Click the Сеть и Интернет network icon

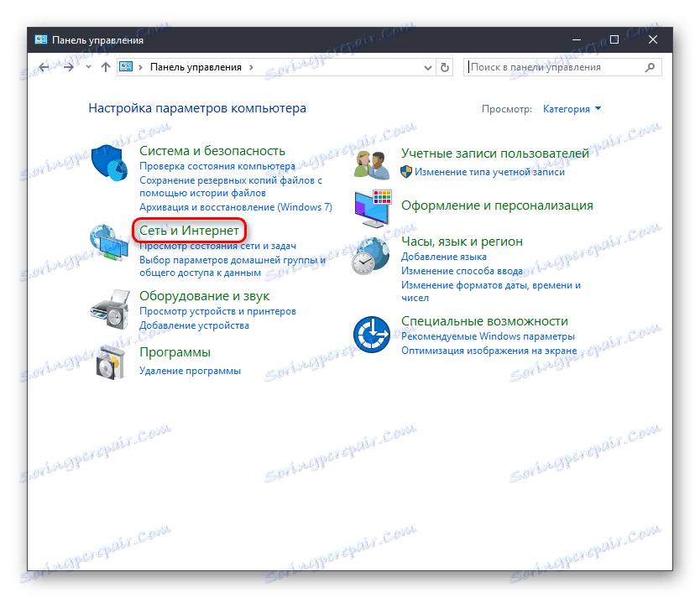[109, 243]
